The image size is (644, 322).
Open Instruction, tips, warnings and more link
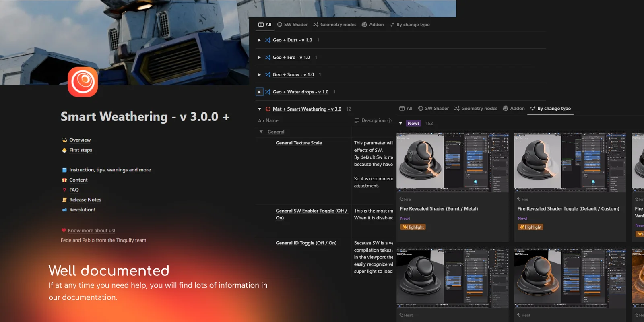click(x=110, y=170)
